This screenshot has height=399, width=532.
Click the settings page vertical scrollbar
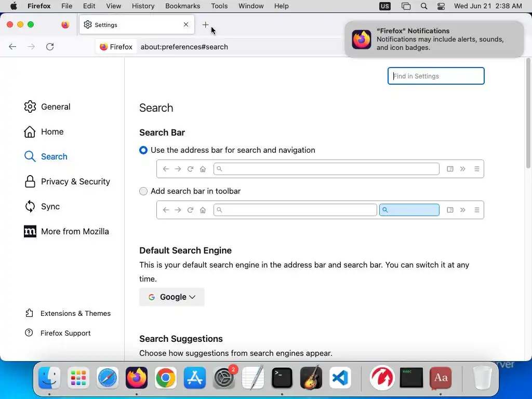click(x=528, y=113)
